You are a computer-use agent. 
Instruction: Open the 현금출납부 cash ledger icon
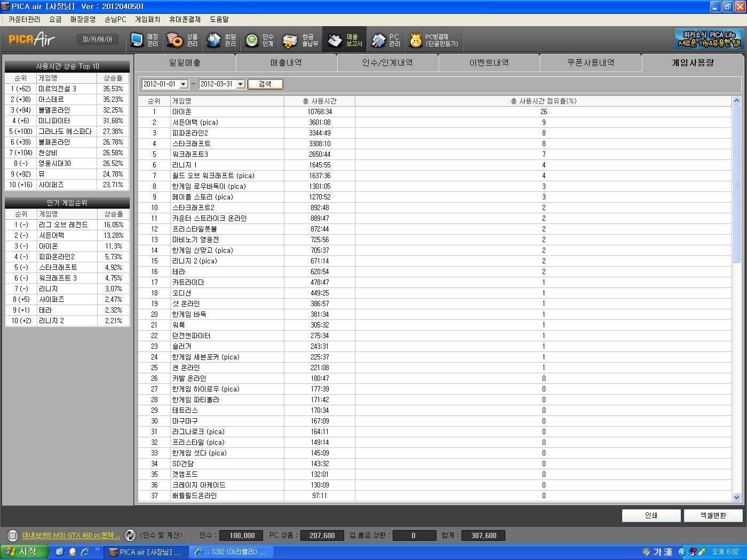(x=300, y=40)
